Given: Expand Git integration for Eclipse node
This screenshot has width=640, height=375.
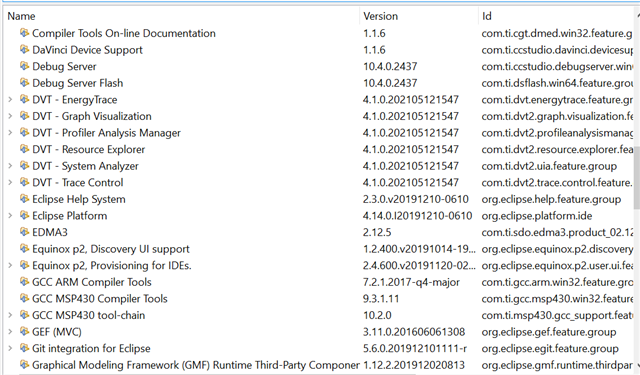Looking at the screenshot, I should (x=10, y=348).
